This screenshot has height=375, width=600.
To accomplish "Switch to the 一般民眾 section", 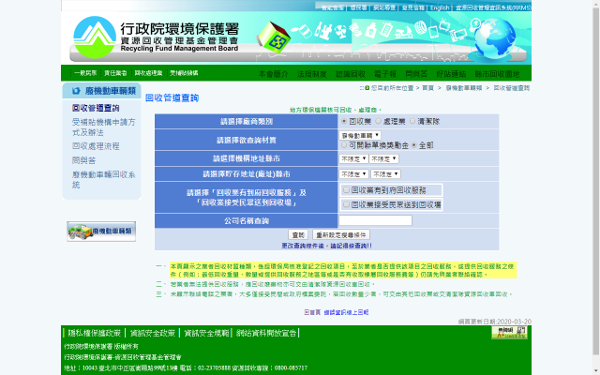I will click(86, 73).
